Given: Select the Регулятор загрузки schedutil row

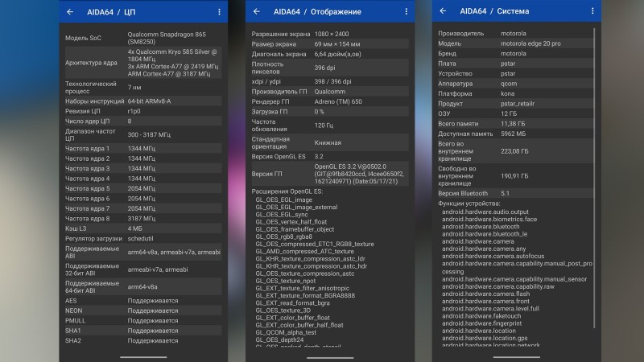Looking at the screenshot, I should click(x=143, y=238).
